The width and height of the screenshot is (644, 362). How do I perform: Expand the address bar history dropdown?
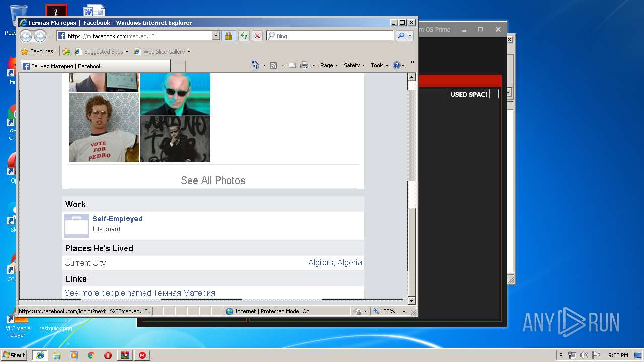click(216, 36)
